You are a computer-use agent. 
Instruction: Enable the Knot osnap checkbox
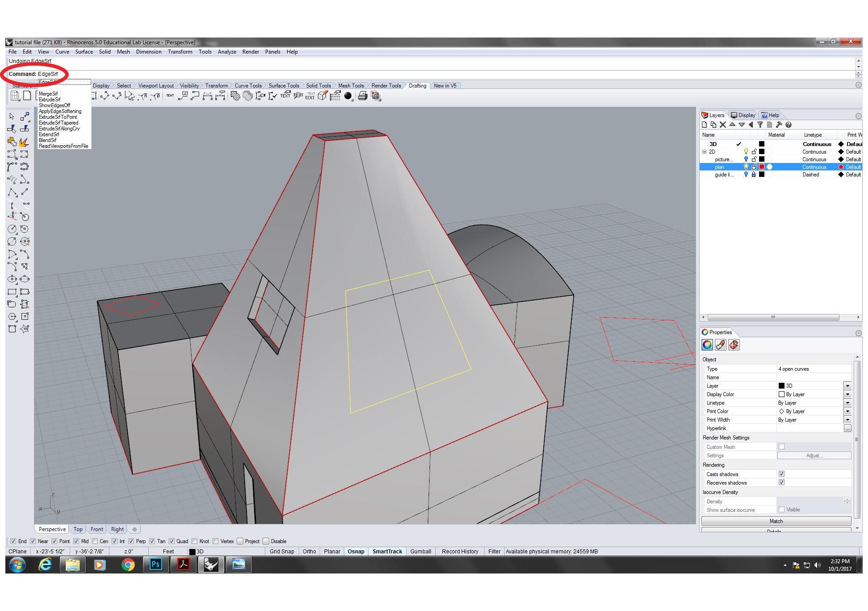pyautogui.click(x=194, y=541)
